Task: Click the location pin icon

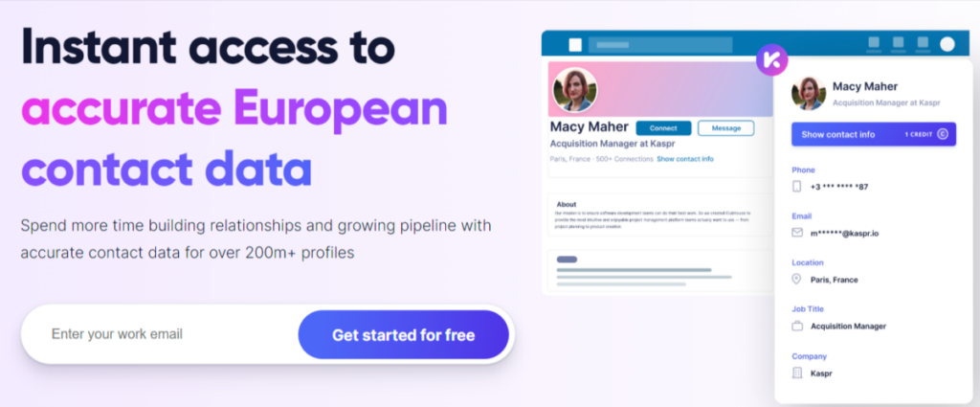Action: pos(796,279)
